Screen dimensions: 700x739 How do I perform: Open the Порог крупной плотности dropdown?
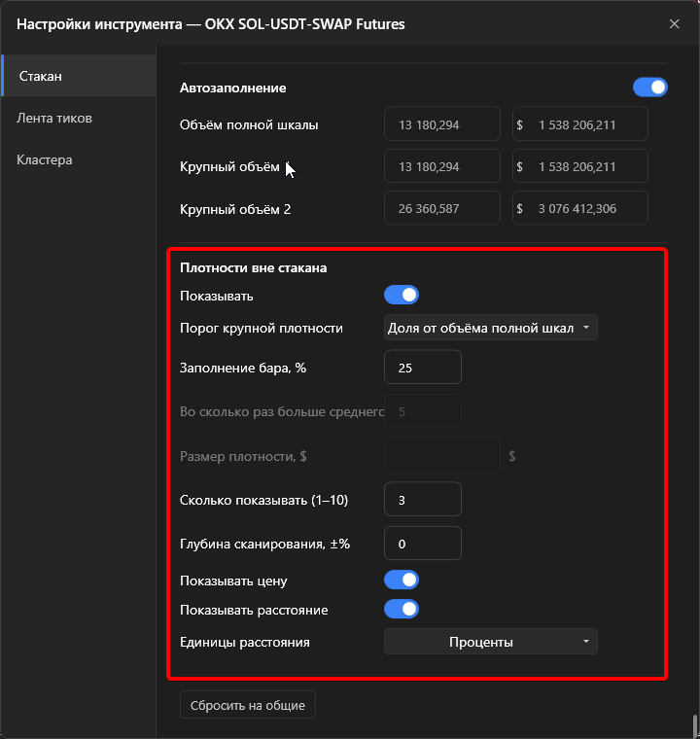pyautogui.click(x=491, y=328)
